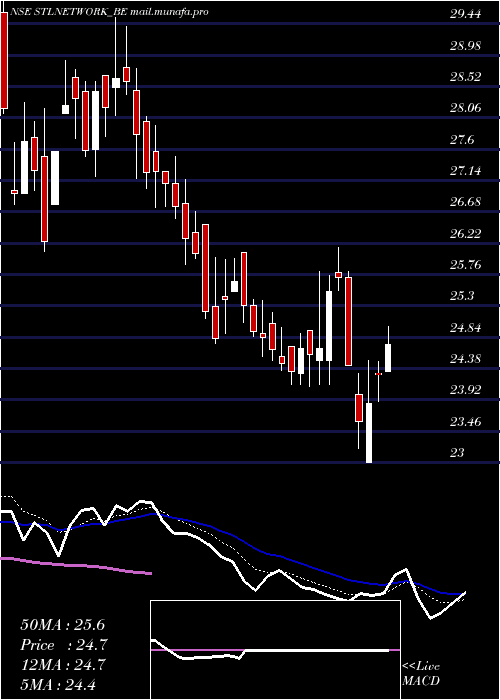
Task: Click the 27.14 price axis label
Action: 465,171
